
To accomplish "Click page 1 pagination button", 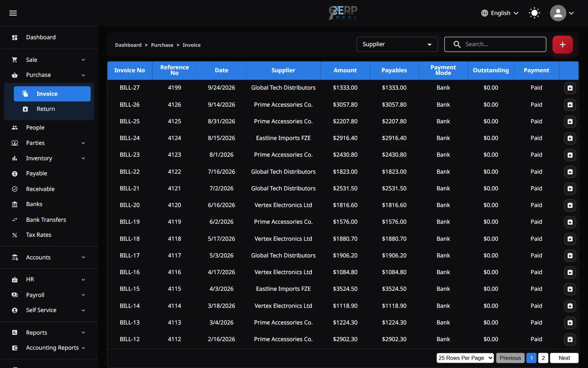I will 531,358.
